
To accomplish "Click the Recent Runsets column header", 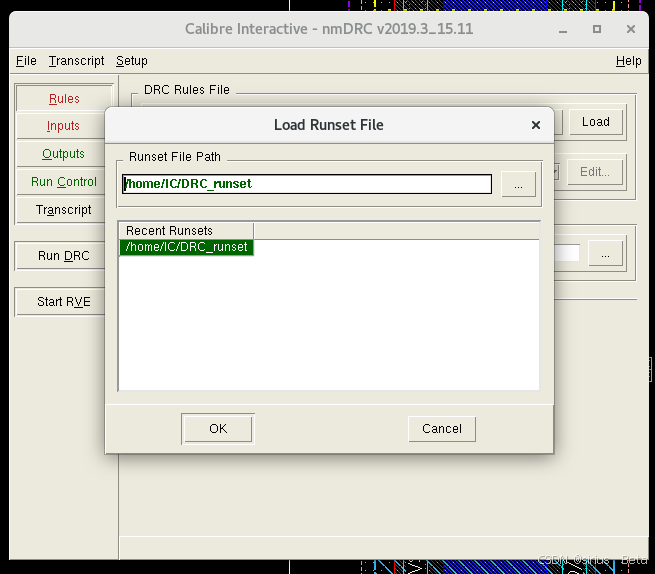I will click(x=186, y=231).
